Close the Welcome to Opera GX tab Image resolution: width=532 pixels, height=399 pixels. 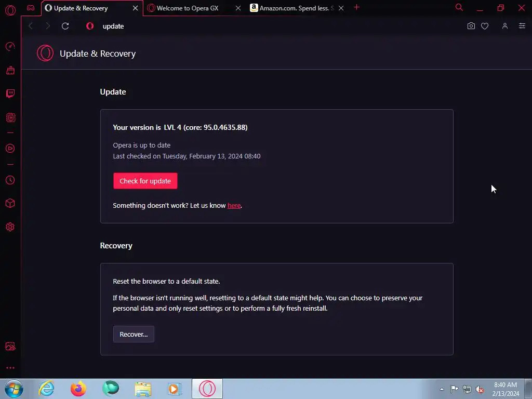pyautogui.click(x=238, y=8)
